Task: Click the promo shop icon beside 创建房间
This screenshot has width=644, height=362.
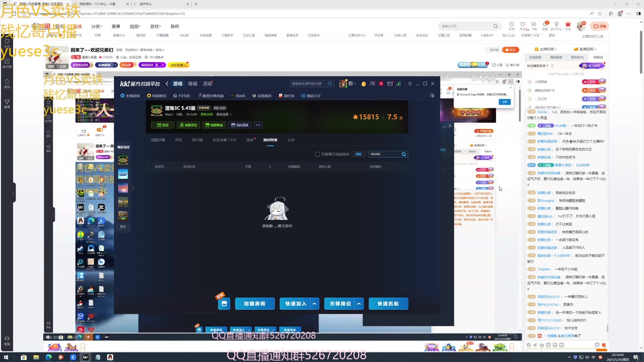Action: tap(224, 304)
